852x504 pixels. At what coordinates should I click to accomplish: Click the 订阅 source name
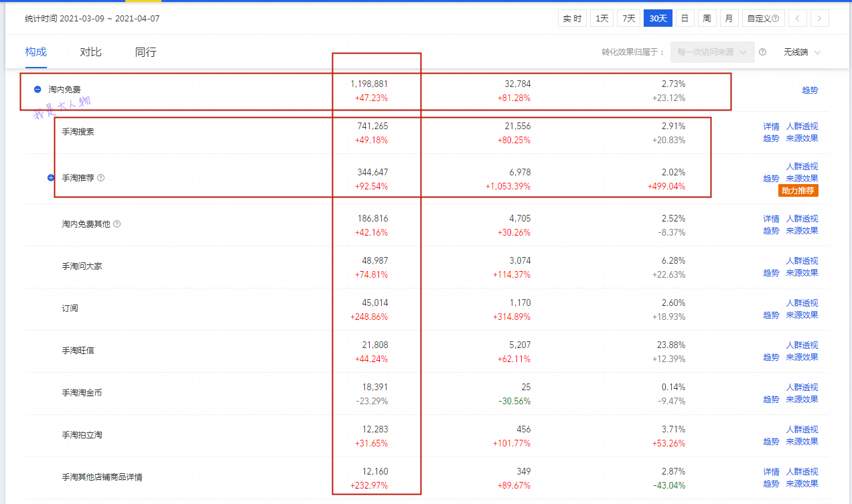70,309
